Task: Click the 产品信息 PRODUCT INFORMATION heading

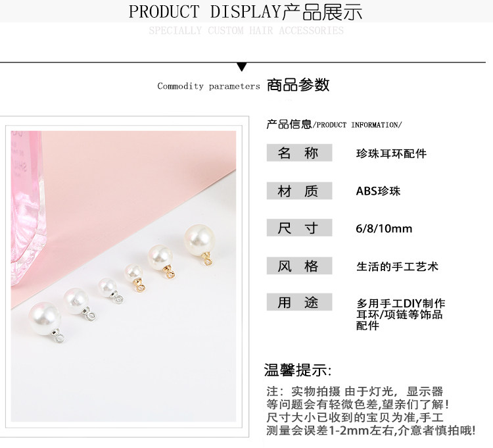Action: tap(334, 124)
